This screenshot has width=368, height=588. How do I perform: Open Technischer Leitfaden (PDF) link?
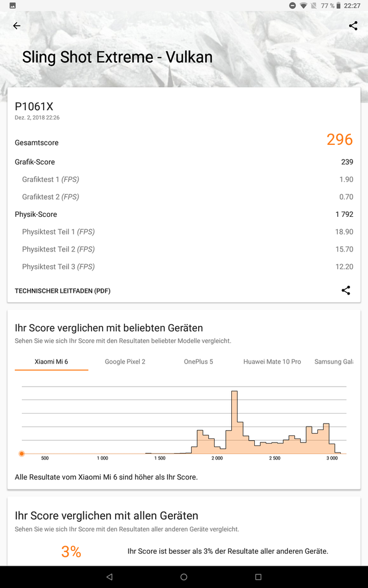pyautogui.click(x=63, y=291)
